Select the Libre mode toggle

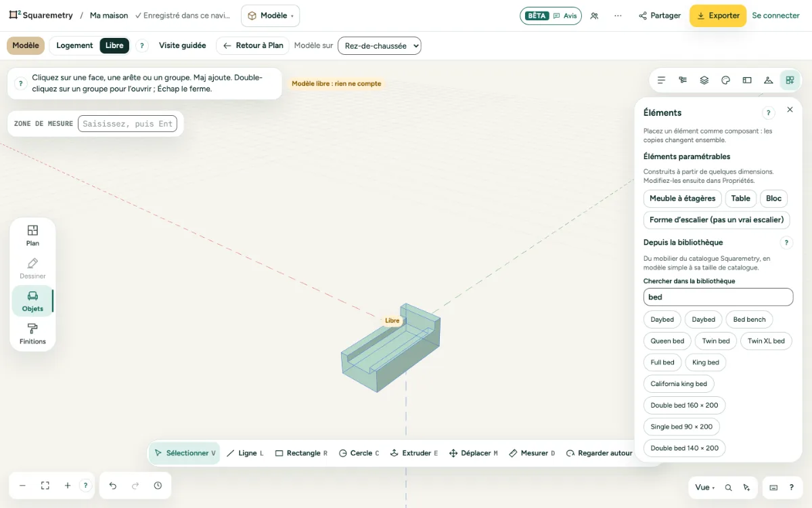(114, 45)
